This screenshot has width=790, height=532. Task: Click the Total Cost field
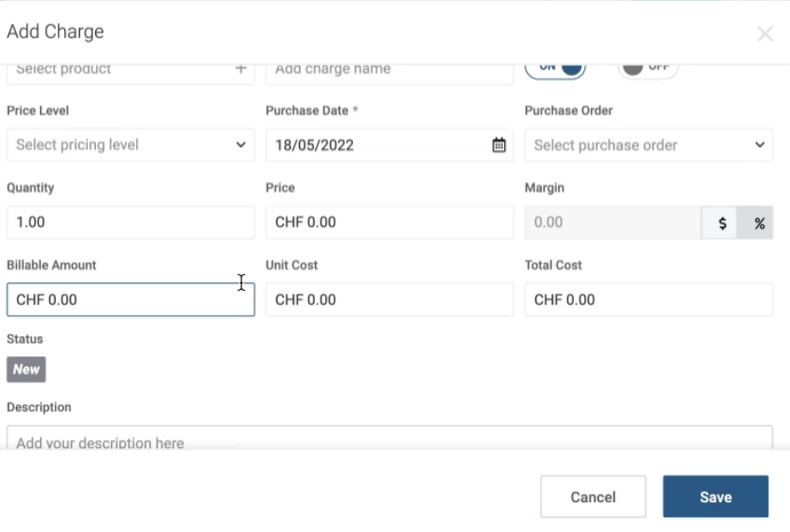click(648, 300)
